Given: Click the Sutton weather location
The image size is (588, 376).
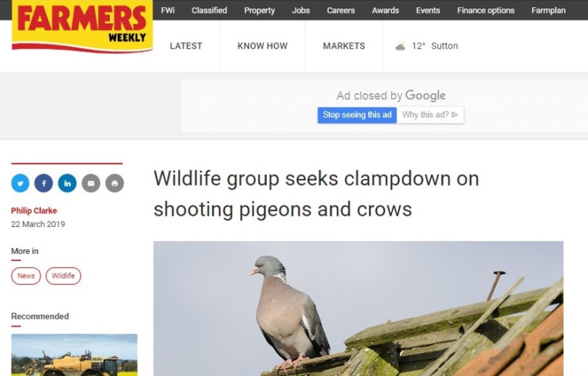Looking at the screenshot, I should pyautogui.click(x=444, y=46).
